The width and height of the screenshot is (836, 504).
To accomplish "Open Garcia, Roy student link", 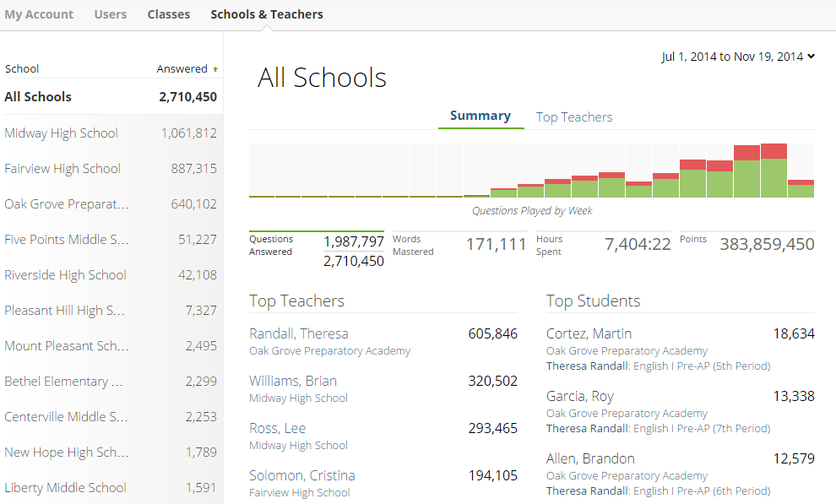I will [580, 396].
